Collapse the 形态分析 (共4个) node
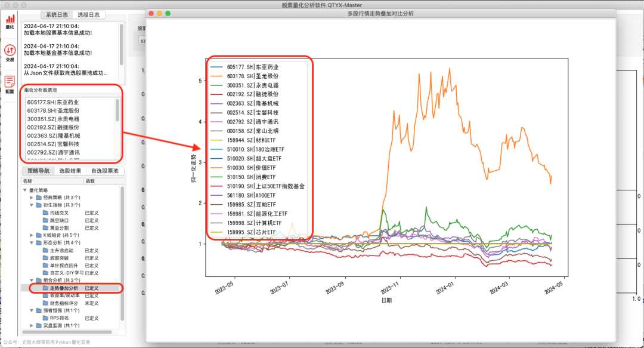The height and width of the screenshot is (348, 644). click(32, 243)
